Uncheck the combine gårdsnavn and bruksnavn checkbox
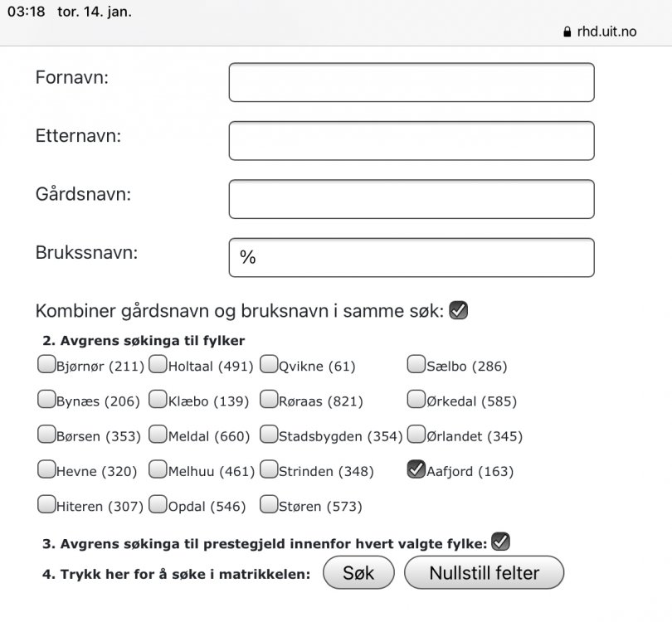 [x=459, y=310]
